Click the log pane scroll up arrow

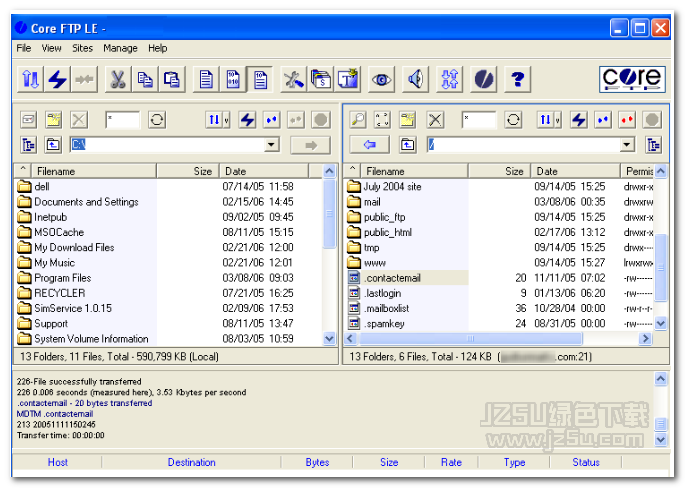pos(661,379)
